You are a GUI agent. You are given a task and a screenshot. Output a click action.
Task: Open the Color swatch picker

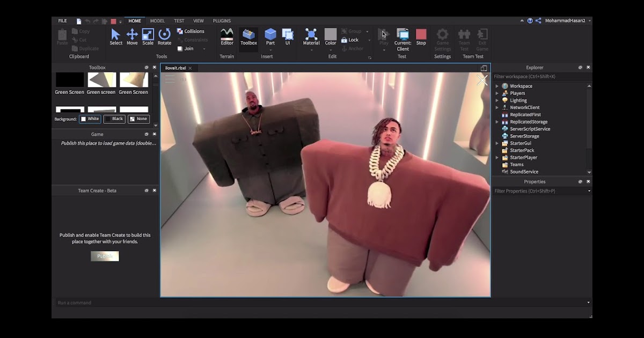pos(331,34)
